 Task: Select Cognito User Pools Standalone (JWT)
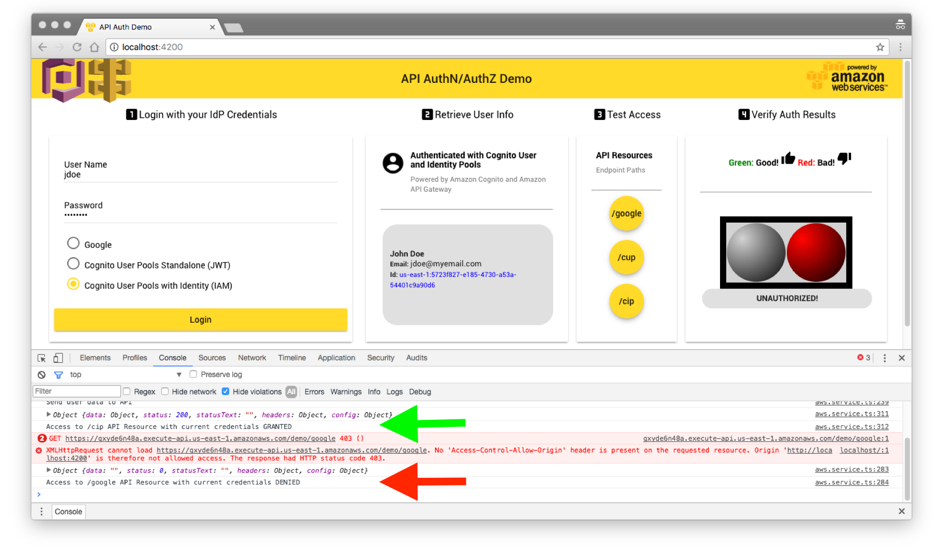pos(73,263)
